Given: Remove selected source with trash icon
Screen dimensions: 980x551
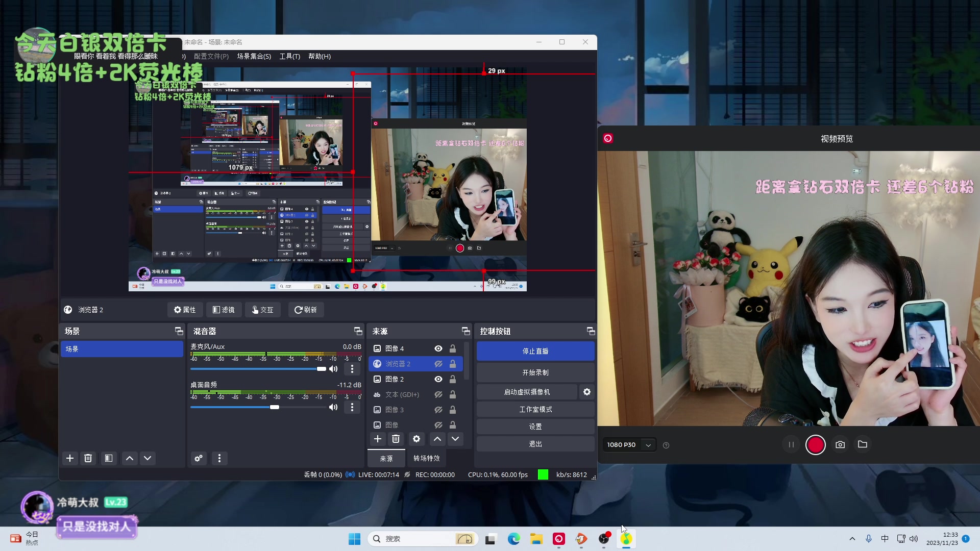Looking at the screenshot, I should pyautogui.click(x=396, y=439).
